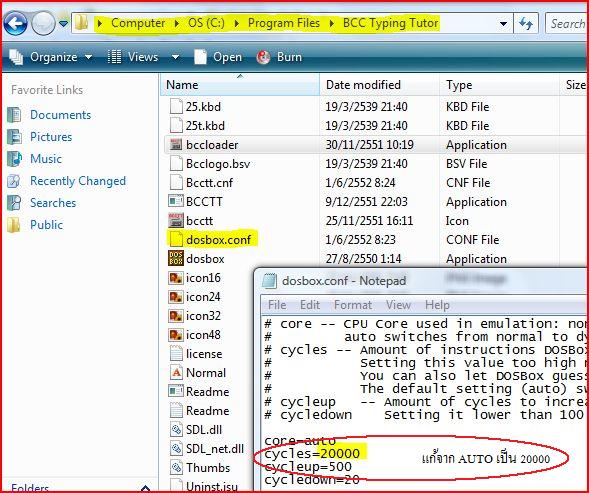The image size is (589, 493).
Task: Select the Bcctt.cnf file
Action: [x=201, y=183]
